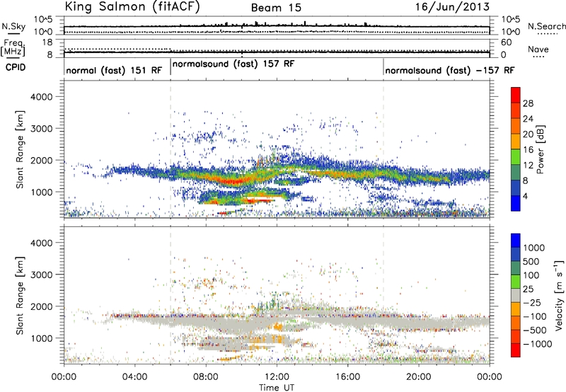Screen dimensions: 566x392
Task: Click 'normalsound (fast) 157 RF' CPID text
Action: [x=233, y=64]
